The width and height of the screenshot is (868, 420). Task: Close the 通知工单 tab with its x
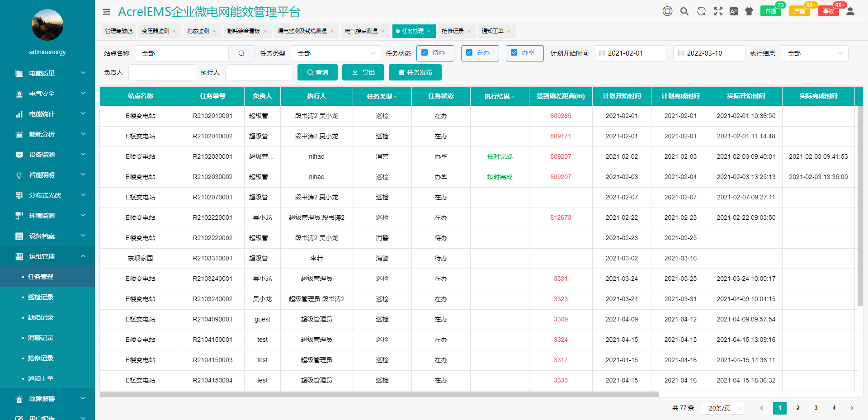pyautogui.click(x=509, y=31)
